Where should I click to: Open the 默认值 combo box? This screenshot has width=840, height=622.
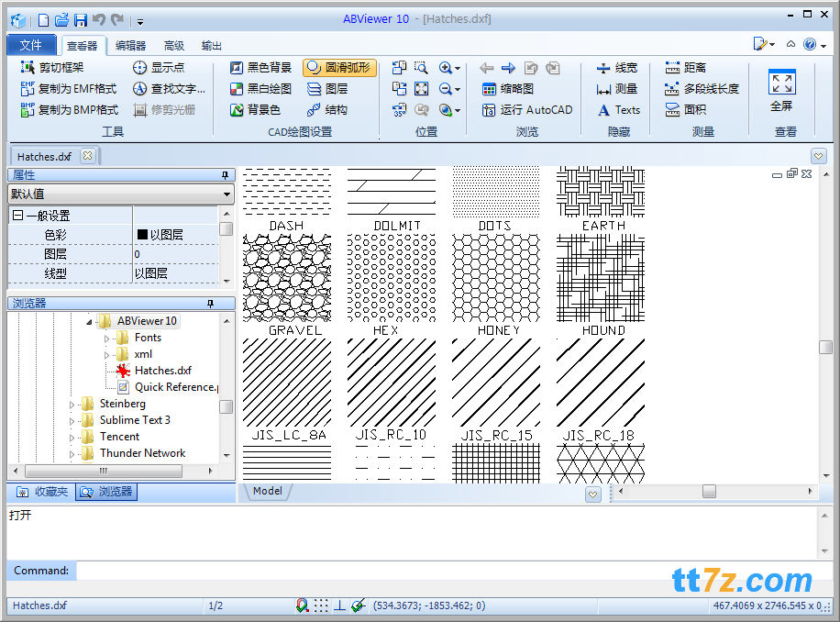121,194
